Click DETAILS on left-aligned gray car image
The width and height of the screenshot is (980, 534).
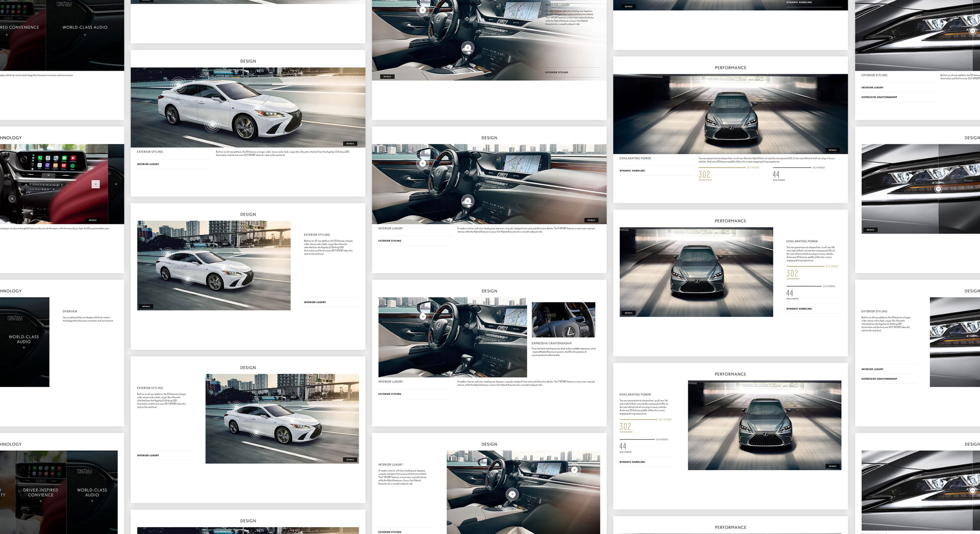pyautogui.click(x=629, y=313)
